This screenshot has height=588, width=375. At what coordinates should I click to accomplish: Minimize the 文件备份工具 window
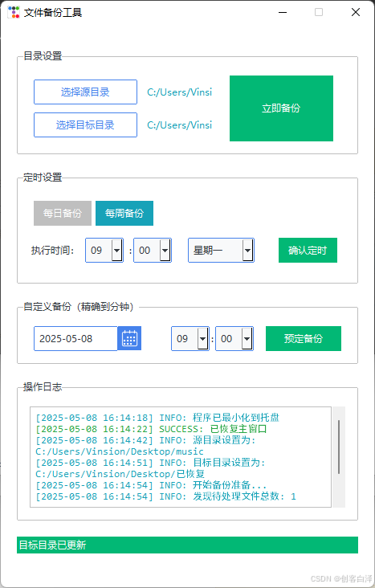283,12
